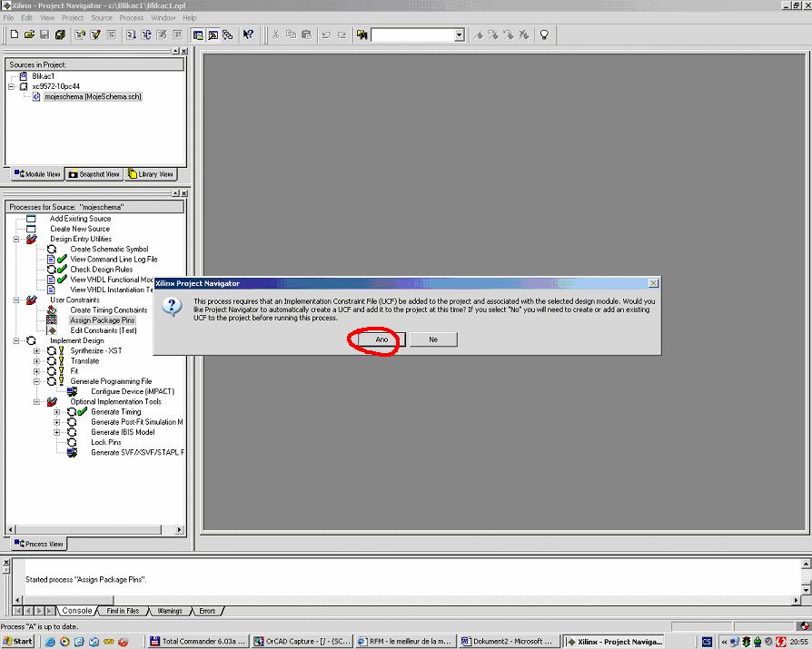Click the Copy toolbar icon
This screenshot has width=812, height=649.
291,34
